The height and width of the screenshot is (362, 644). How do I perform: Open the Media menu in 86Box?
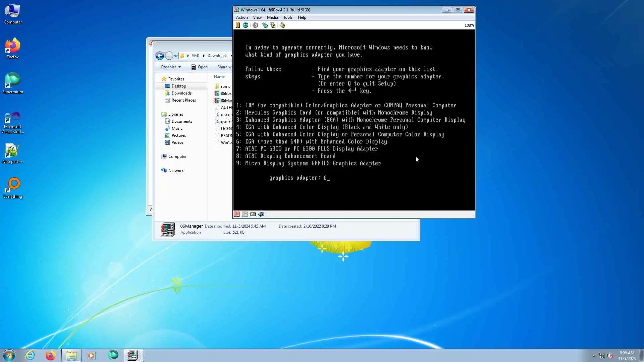tap(272, 17)
